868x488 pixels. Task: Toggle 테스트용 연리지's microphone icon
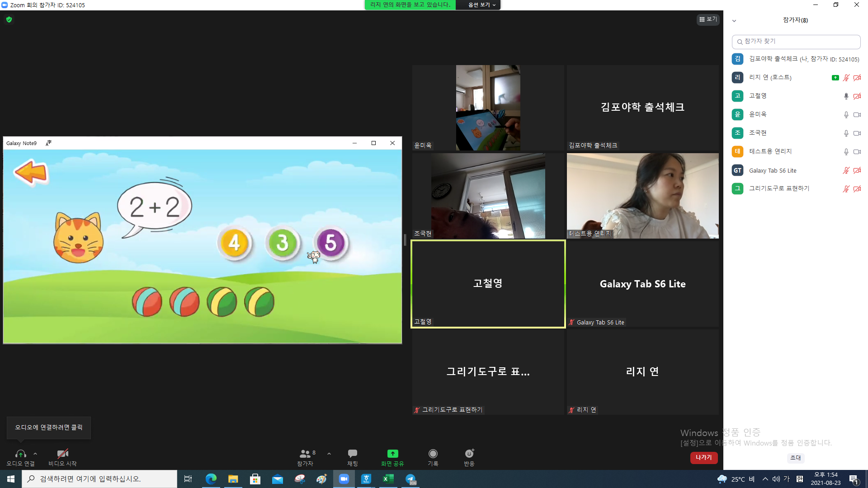click(846, 152)
